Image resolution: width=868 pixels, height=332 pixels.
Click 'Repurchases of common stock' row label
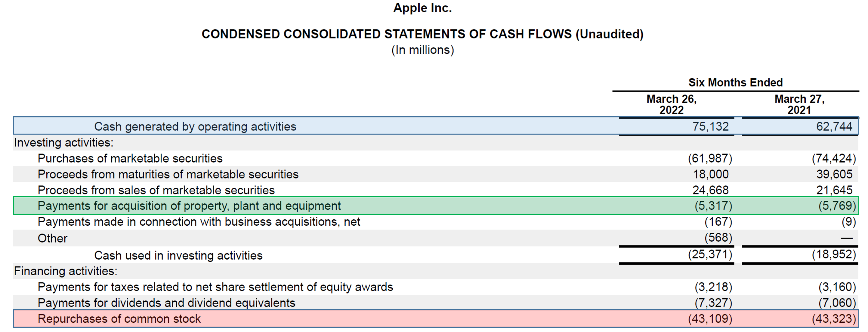[x=119, y=318]
